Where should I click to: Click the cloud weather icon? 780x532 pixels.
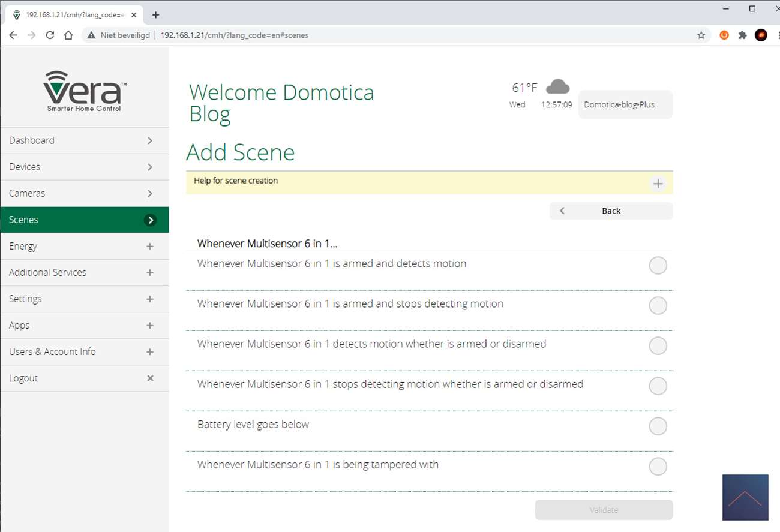pyautogui.click(x=557, y=88)
